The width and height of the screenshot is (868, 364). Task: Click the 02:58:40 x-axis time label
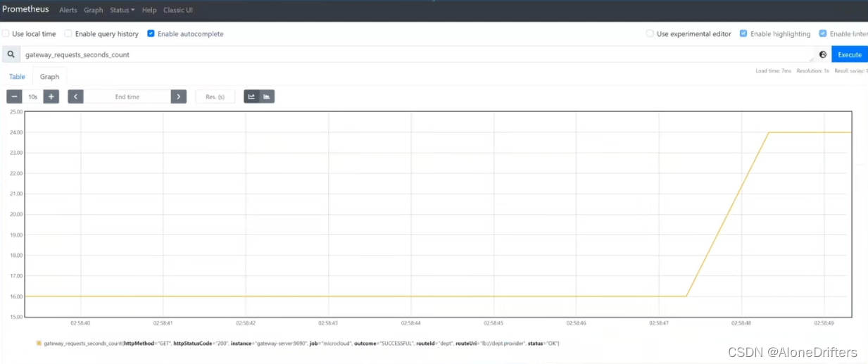[x=81, y=323]
